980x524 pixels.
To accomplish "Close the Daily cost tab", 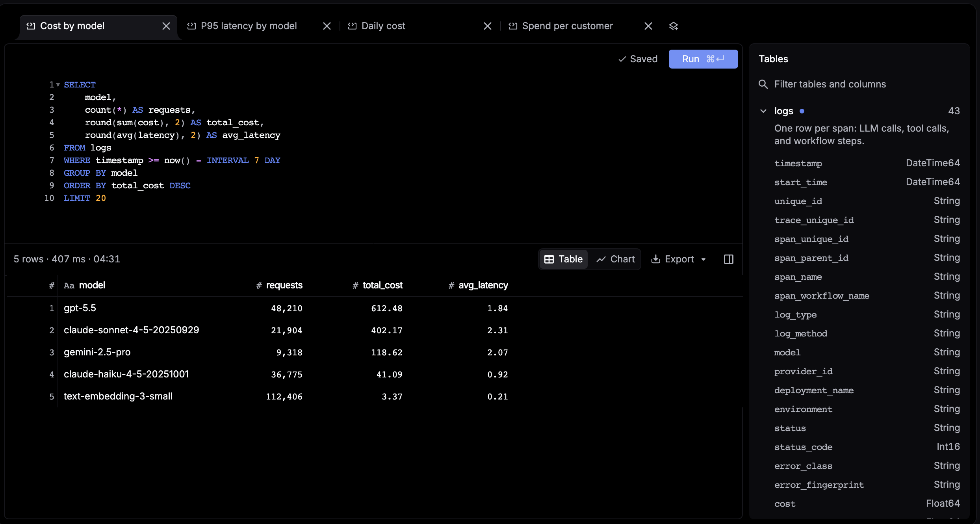I will point(488,26).
